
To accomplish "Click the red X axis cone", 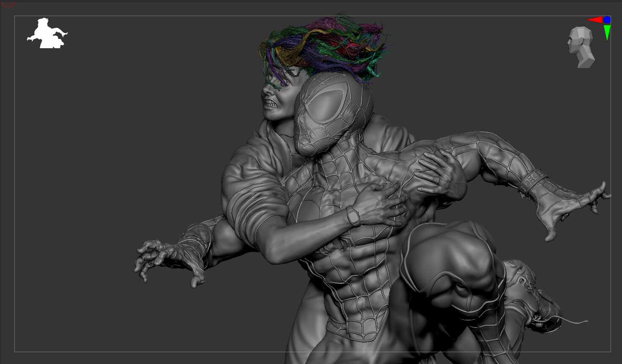I will [x=595, y=20].
